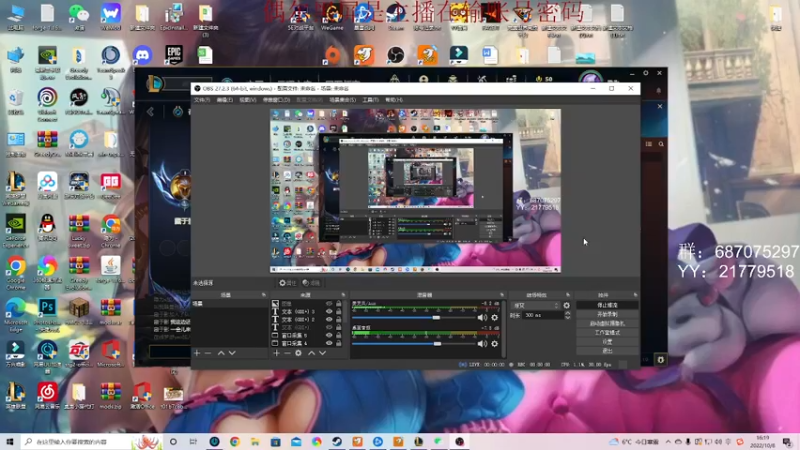Open source Filters button above the docks
This screenshot has height=450, width=800.
pyautogui.click(x=311, y=283)
